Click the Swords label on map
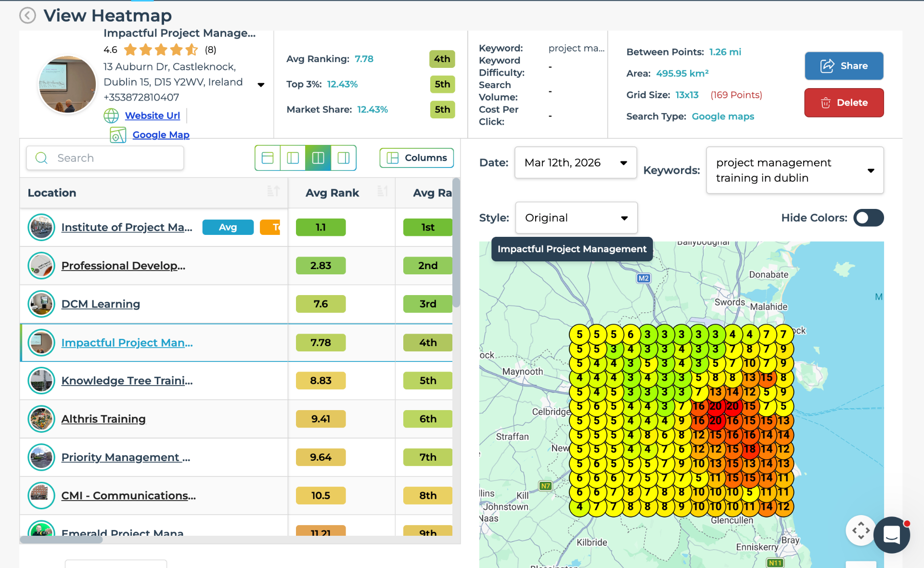 729,302
